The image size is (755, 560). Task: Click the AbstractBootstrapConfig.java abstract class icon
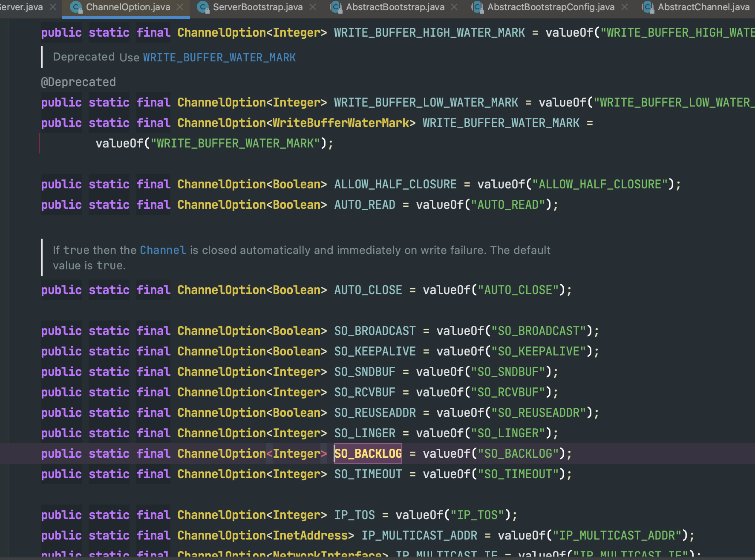[x=477, y=7]
